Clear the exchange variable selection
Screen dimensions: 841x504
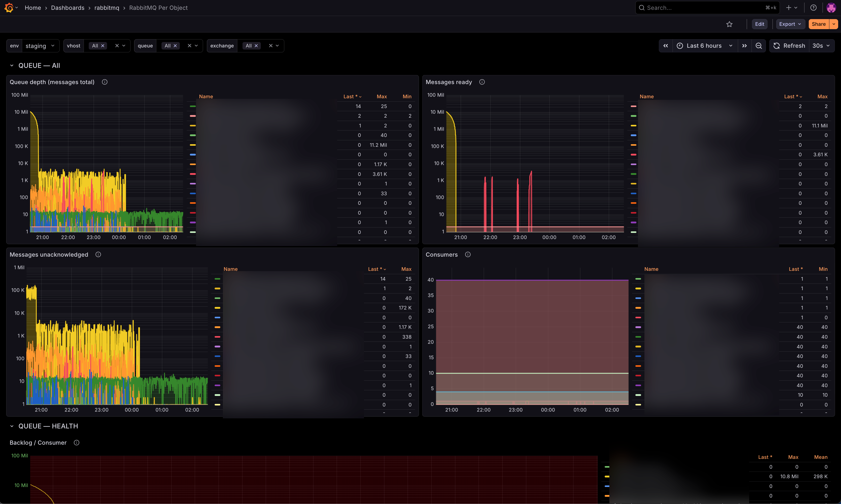click(271, 46)
